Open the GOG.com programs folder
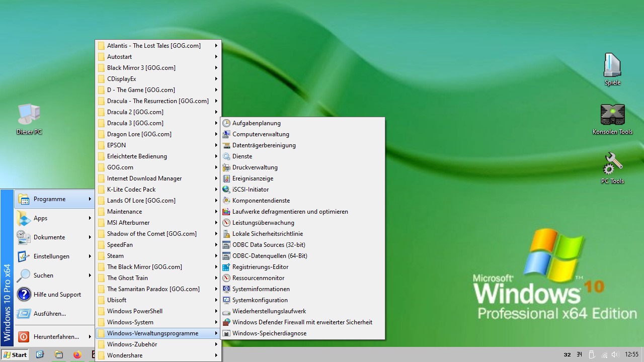The height and width of the screenshot is (362, 644). coord(158,167)
